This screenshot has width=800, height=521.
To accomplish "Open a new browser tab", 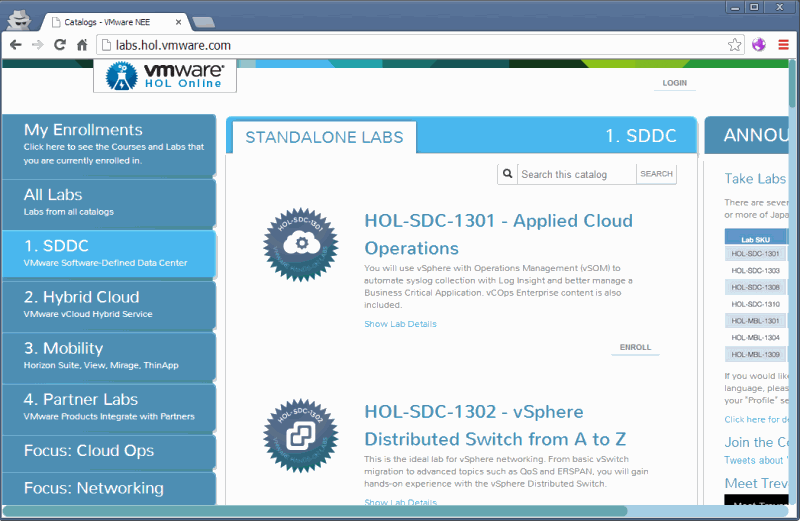I will point(204,22).
